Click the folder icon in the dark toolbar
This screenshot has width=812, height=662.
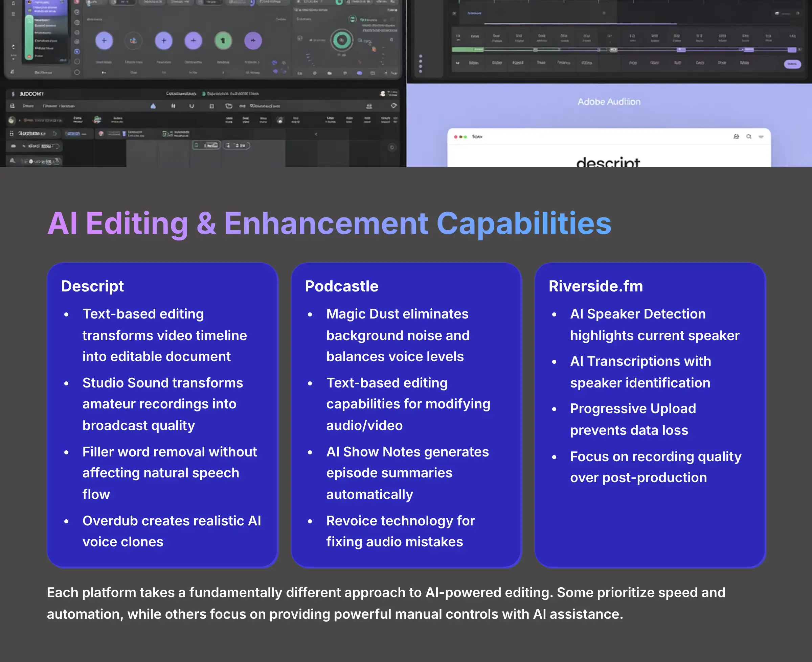229,106
